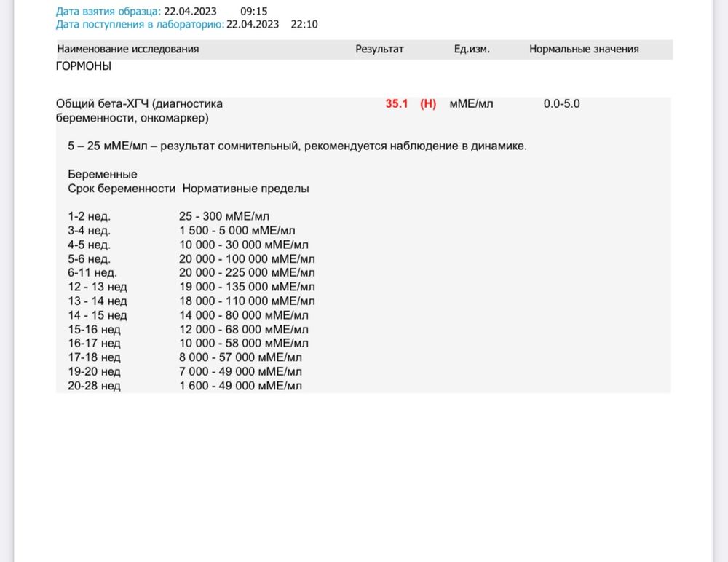The image size is (728, 562).
Task: Select the red result value 35.1
Action: 397,103
